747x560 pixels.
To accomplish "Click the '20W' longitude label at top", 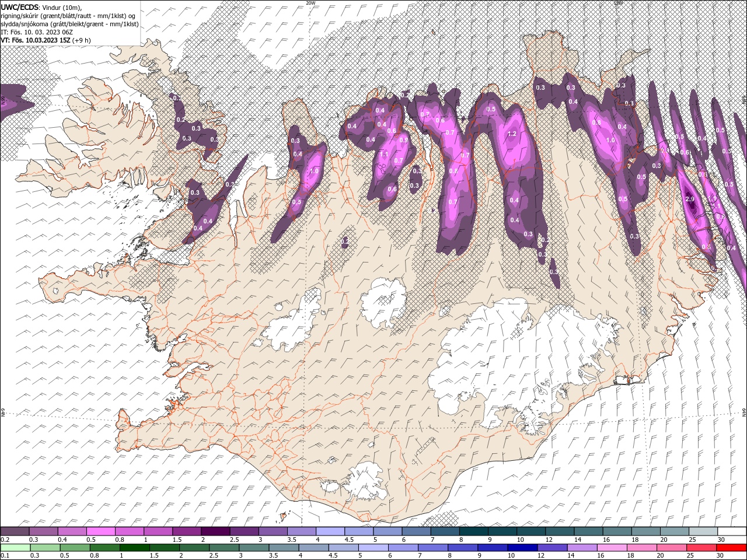I will pos(310,3).
